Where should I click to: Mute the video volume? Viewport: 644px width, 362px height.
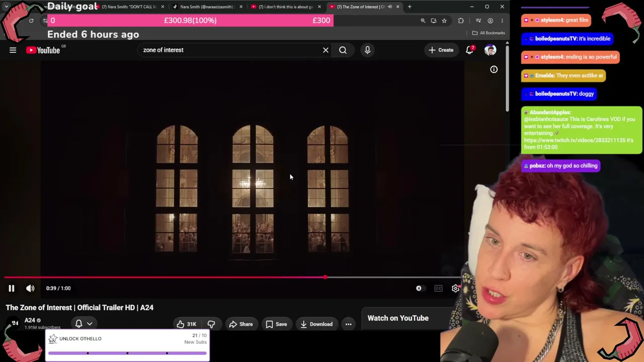[x=30, y=288]
